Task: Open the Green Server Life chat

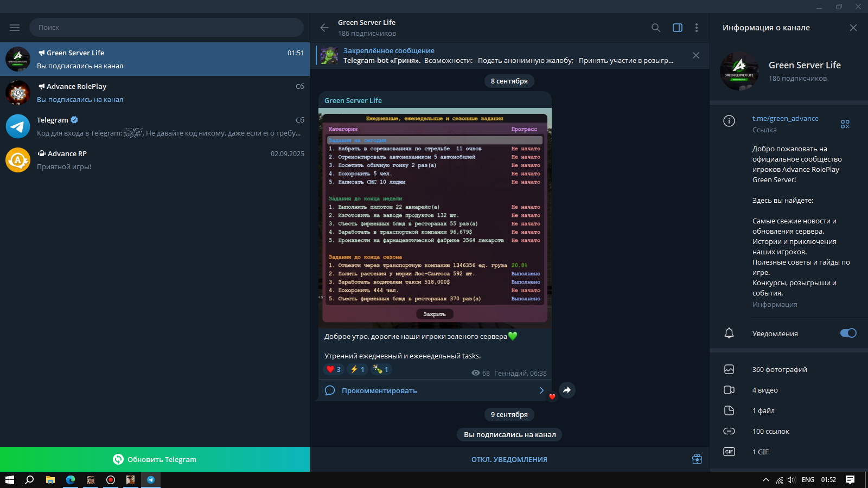Action: point(155,59)
